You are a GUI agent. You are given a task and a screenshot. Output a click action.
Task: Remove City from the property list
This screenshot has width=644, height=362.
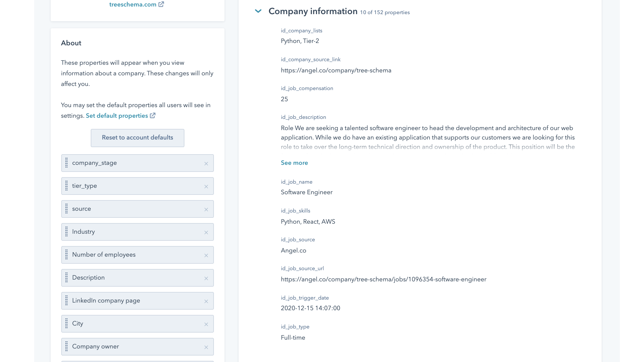206,324
